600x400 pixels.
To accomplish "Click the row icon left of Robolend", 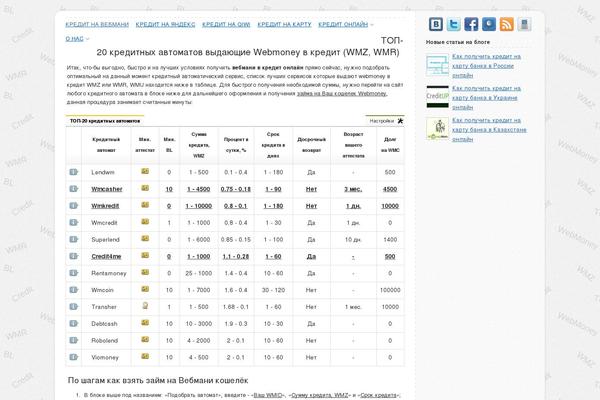I will pos(73,340).
